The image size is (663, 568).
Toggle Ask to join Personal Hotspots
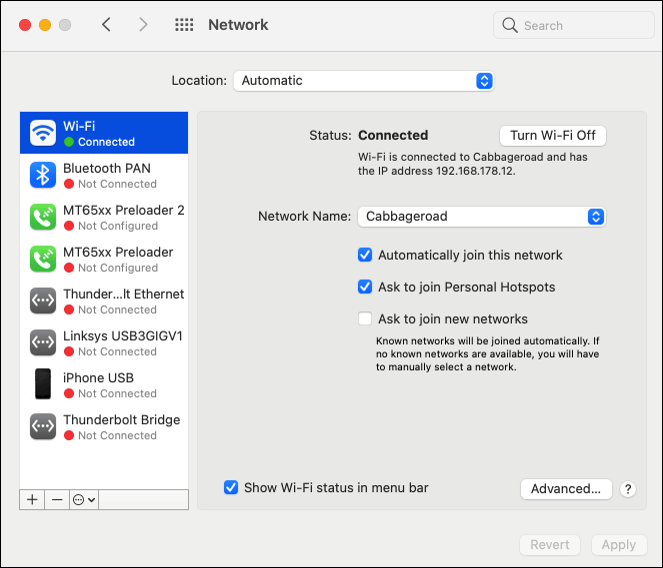[x=365, y=287]
